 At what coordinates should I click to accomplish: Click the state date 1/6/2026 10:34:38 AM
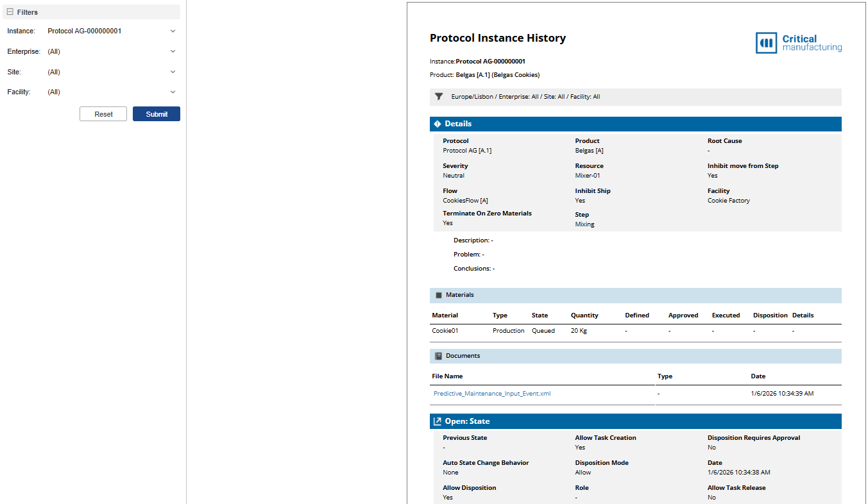click(x=739, y=473)
